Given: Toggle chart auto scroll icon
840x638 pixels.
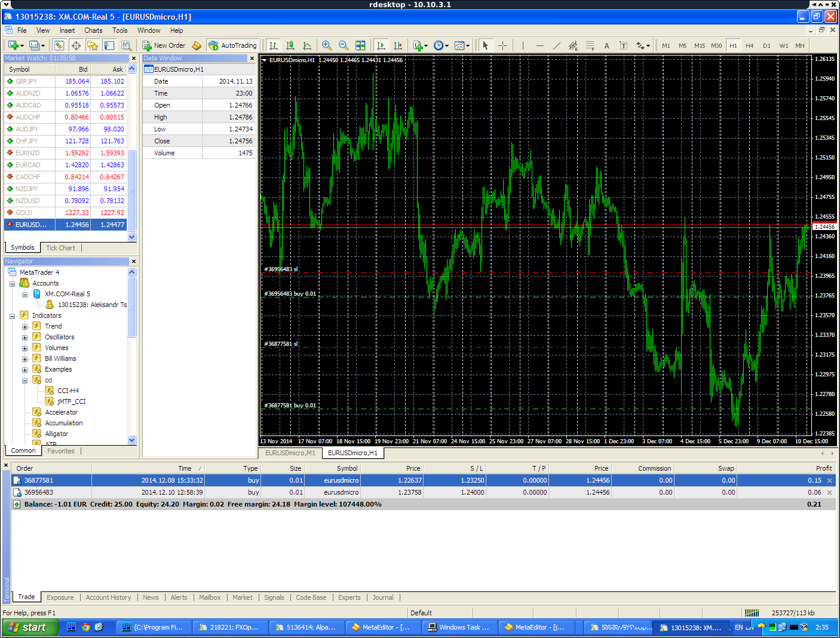Looking at the screenshot, I should [x=381, y=45].
